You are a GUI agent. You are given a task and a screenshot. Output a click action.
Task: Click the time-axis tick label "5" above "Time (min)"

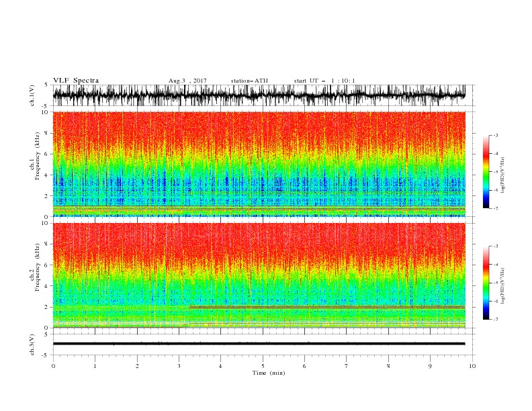263,366
